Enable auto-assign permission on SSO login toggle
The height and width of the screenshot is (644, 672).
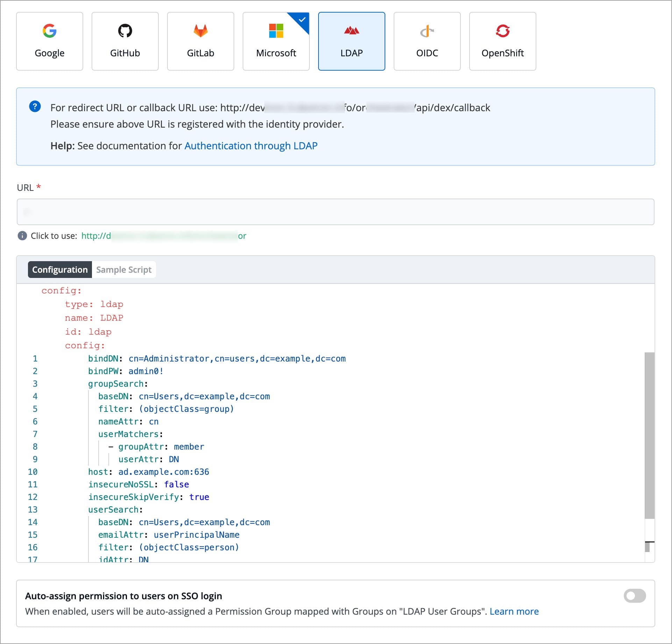[634, 596]
